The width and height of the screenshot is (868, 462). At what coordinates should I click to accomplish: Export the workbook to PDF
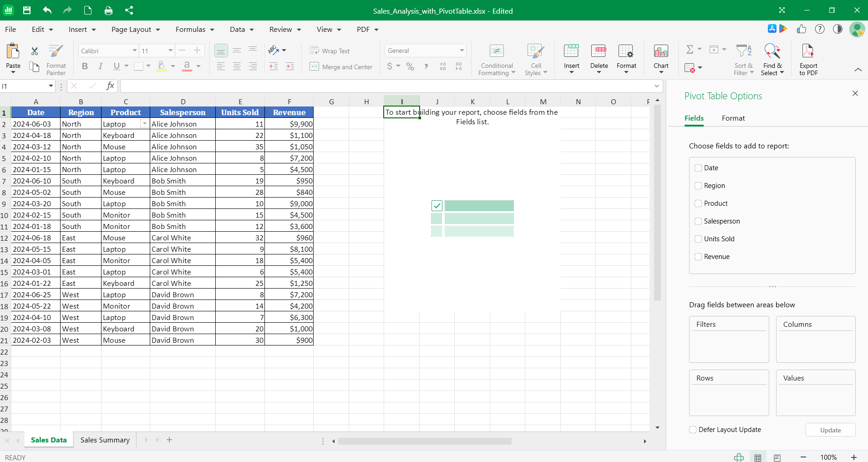808,60
